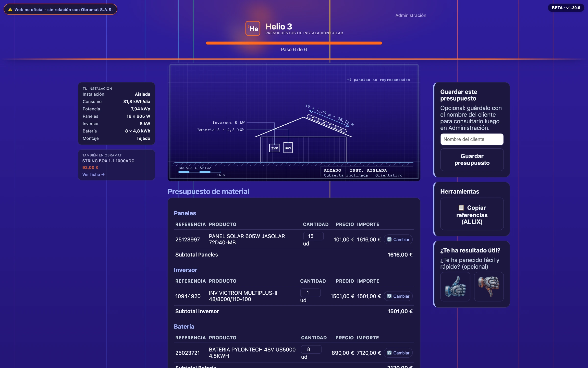Click the Potencia value 7,94 kWp

[x=141, y=109]
